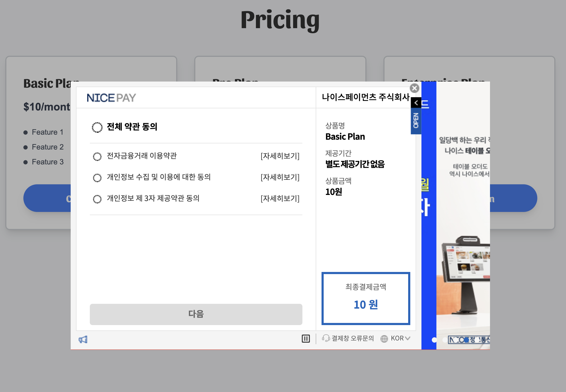
Task: Click the NICEPAY logo
Action: point(111,98)
